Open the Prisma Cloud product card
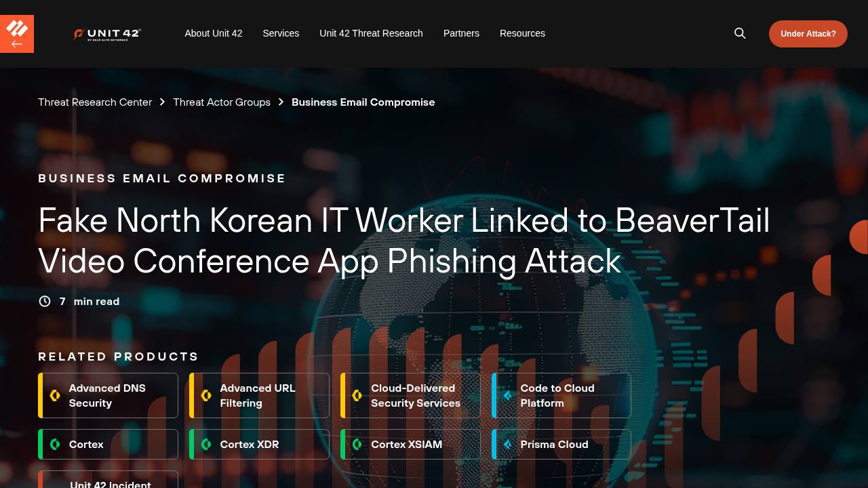This screenshot has height=488, width=868. [561, 445]
